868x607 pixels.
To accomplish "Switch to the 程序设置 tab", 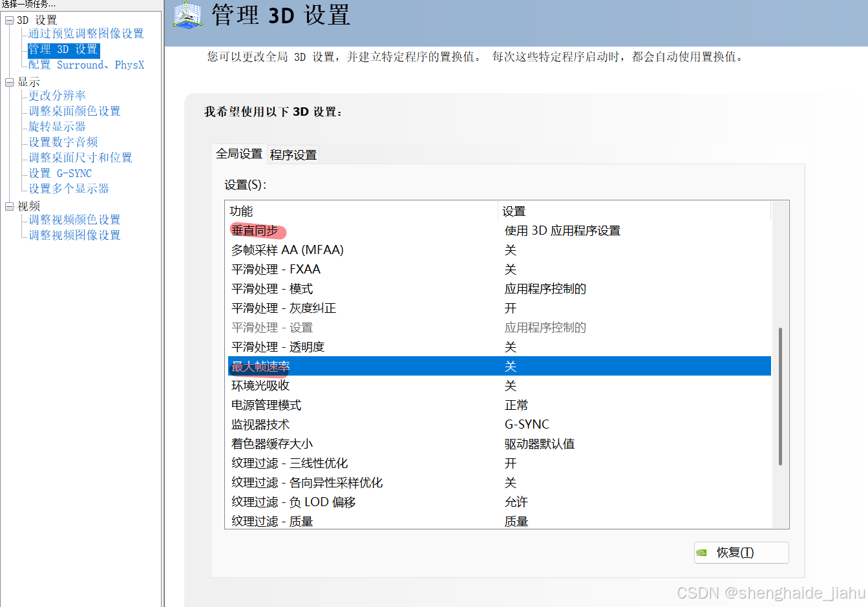I will (293, 155).
